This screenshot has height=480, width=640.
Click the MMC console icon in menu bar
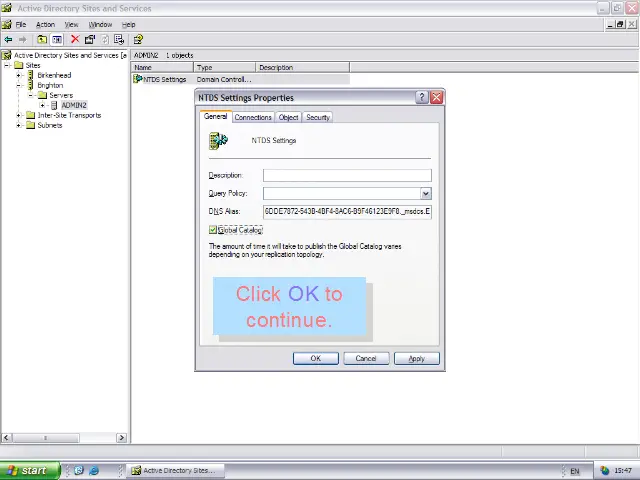coord(7,24)
